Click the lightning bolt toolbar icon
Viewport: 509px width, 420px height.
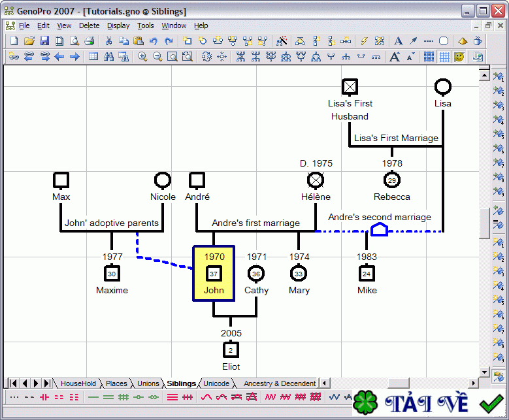tap(364, 41)
